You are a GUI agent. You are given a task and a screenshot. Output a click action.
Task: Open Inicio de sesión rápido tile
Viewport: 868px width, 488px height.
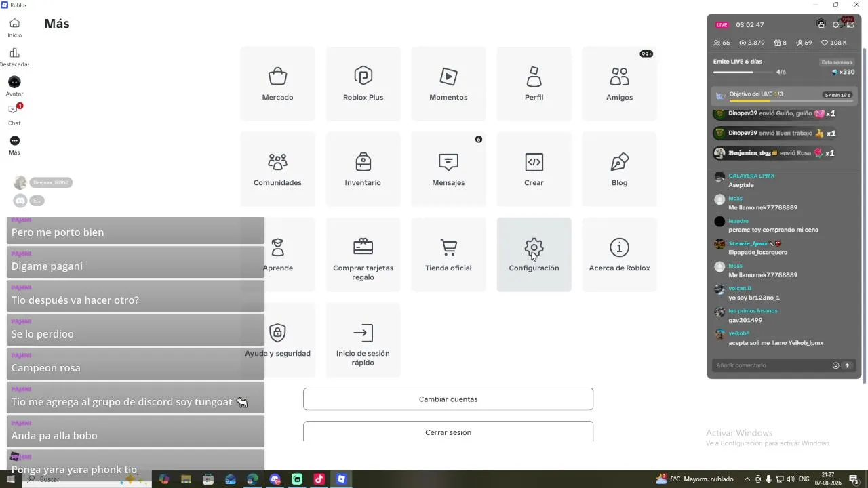[x=363, y=340]
